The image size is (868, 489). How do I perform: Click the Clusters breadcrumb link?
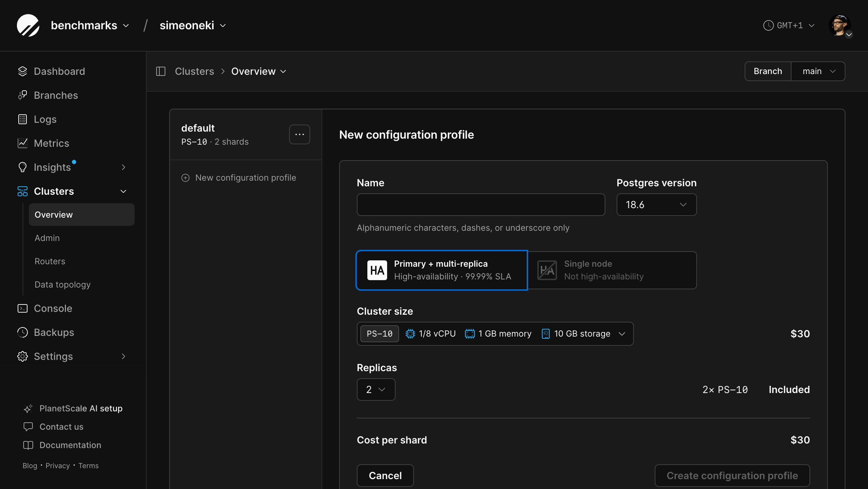point(195,71)
